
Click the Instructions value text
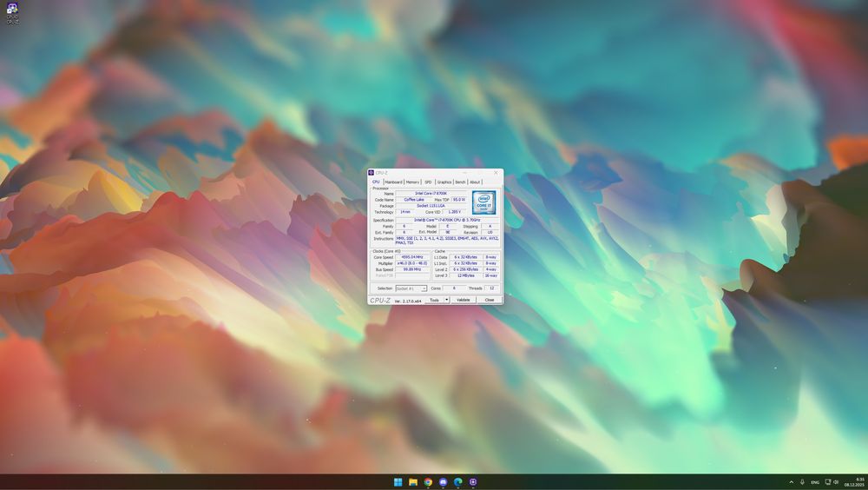pos(447,241)
